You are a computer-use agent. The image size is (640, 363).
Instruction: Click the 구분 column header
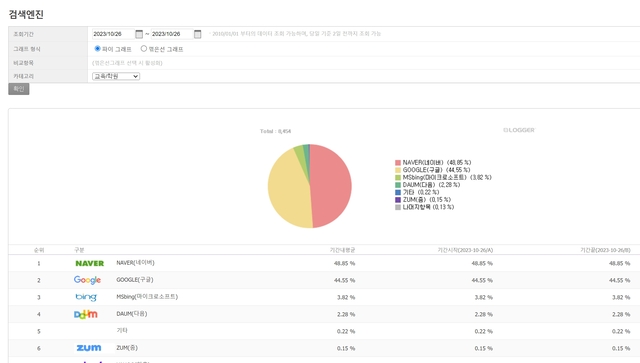point(79,250)
